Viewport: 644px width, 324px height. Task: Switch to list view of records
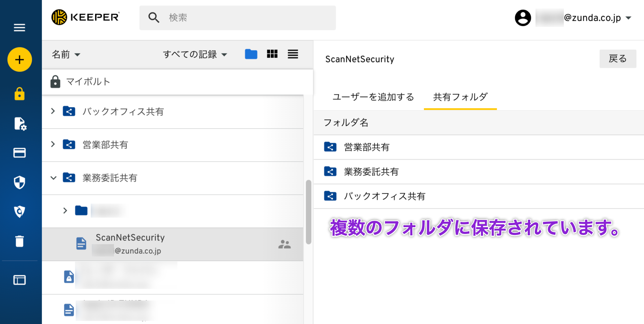pyautogui.click(x=293, y=54)
